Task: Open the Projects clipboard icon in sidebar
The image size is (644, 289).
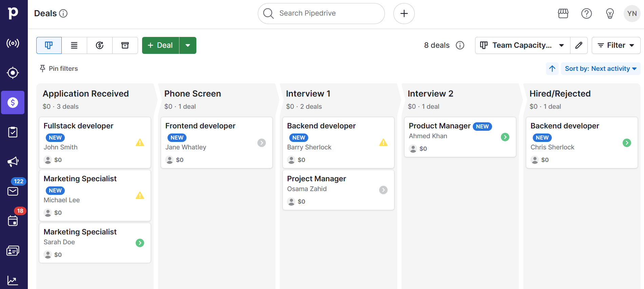Action: (13, 132)
